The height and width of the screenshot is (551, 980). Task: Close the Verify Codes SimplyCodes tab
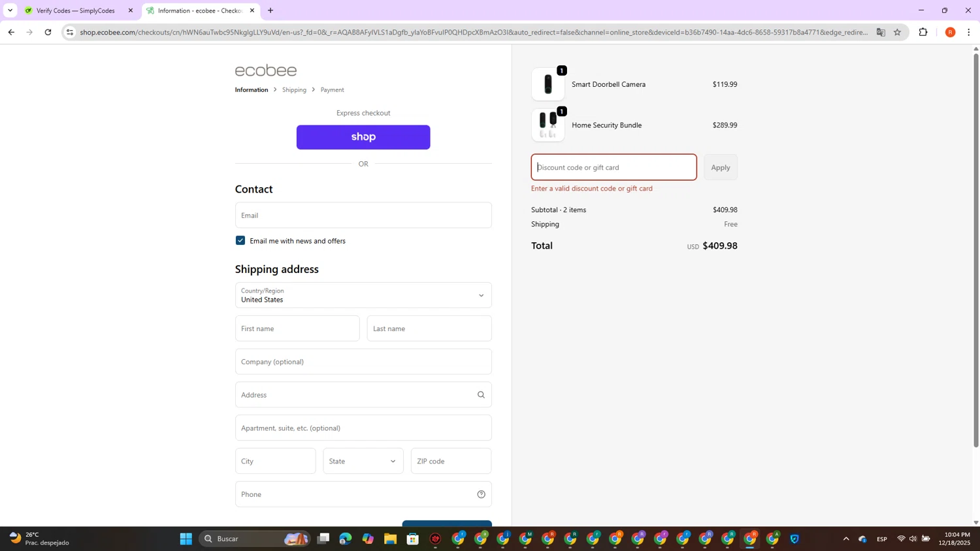[131, 10]
